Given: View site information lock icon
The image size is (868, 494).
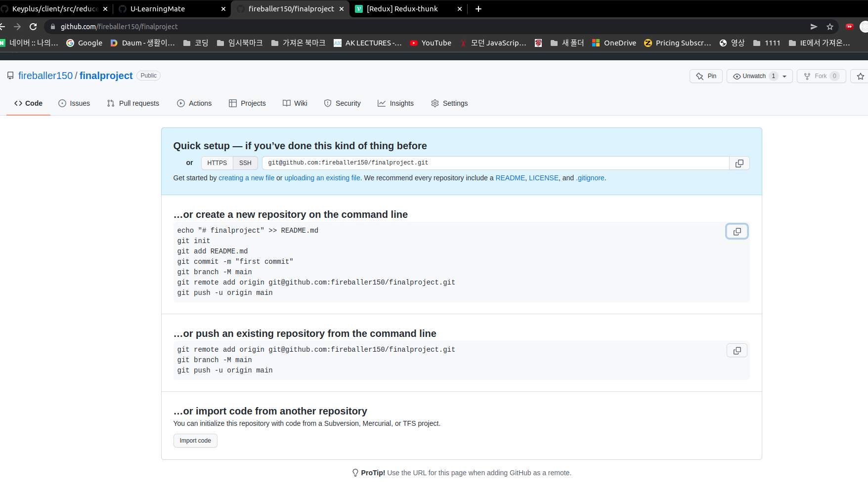Looking at the screenshot, I should tap(53, 27).
